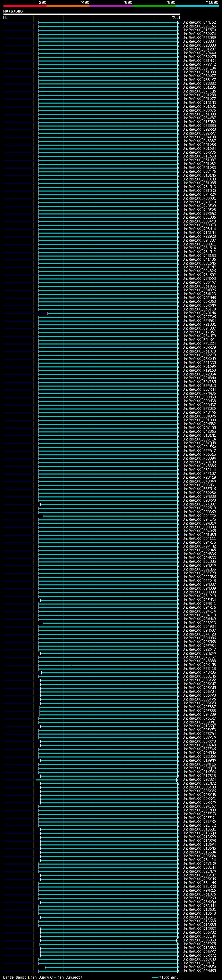Select the UniRef100_A8CLH4 label
Image resolution: width=222 pixels, height=980 pixels.
pyautogui.click(x=199, y=936)
